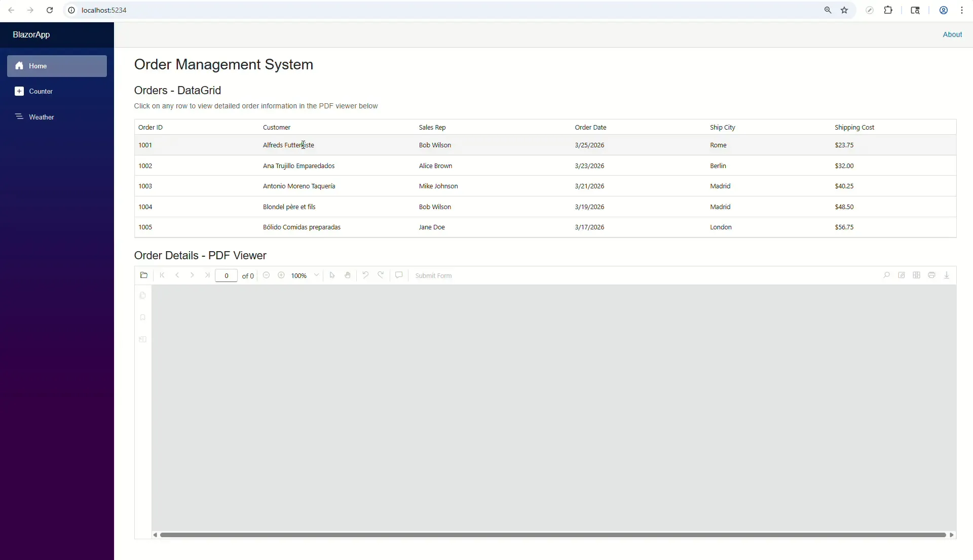Jump to the last PDF page
The image size is (973, 560).
[x=207, y=275]
